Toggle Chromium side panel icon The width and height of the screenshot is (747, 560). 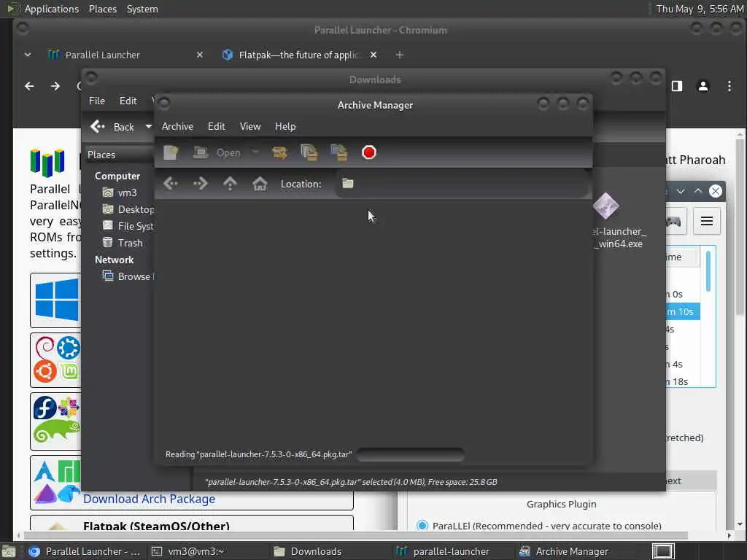tap(677, 86)
